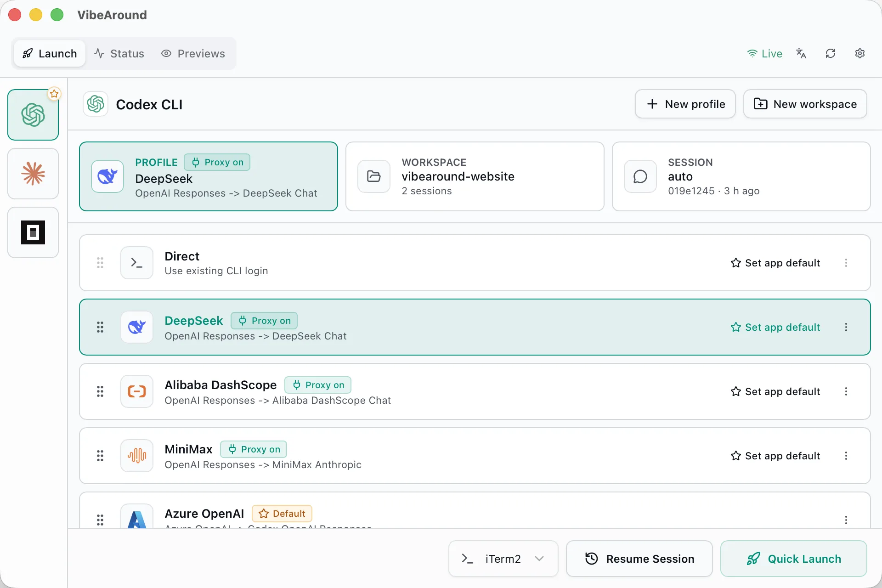Click the macOS yellow minimize button

pyautogui.click(x=36, y=15)
